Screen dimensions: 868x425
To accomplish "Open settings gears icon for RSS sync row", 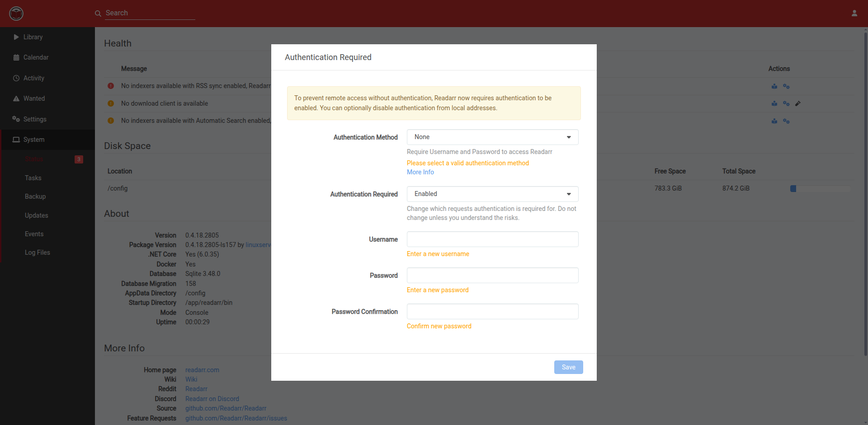I will (786, 86).
